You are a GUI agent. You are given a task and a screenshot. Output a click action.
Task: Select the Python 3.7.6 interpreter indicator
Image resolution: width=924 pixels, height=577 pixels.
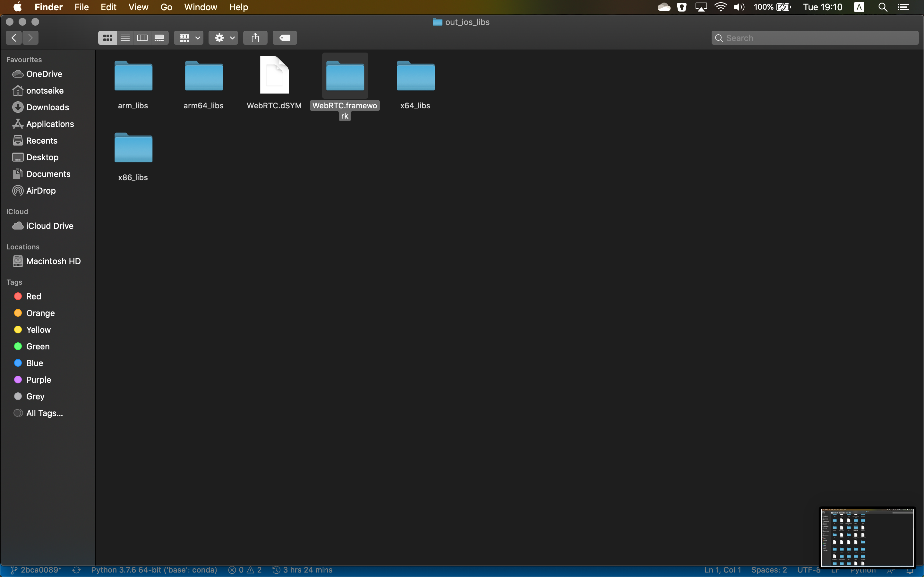(153, 570)
